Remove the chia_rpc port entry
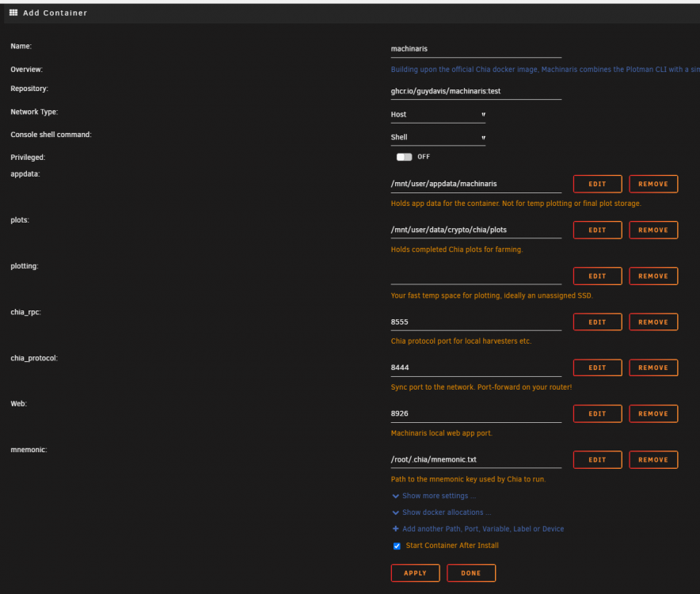The height and width of the screenshot is (594, 700). point(653,322)
